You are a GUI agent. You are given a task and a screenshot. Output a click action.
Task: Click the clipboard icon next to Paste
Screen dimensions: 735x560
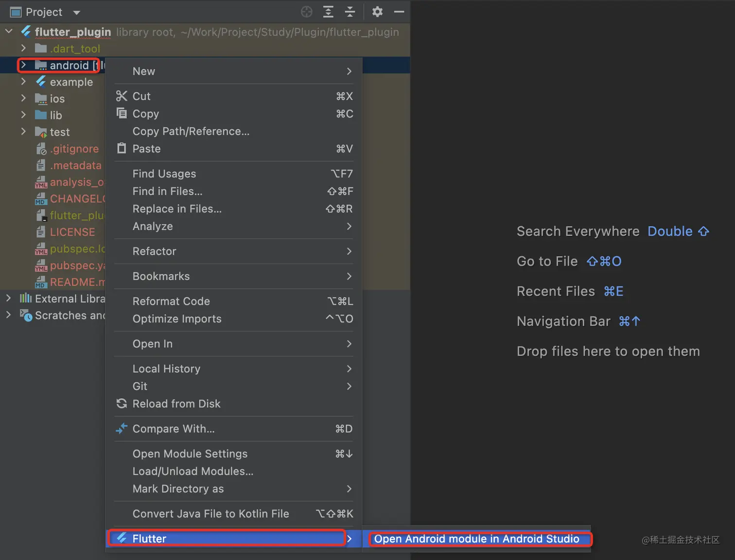122,148
